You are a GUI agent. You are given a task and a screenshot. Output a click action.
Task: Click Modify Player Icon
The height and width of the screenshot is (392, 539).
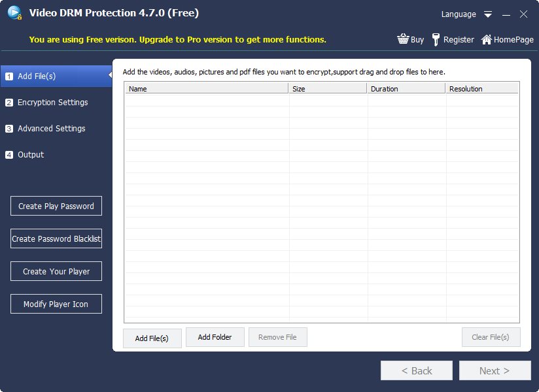(x=56, y=304)
